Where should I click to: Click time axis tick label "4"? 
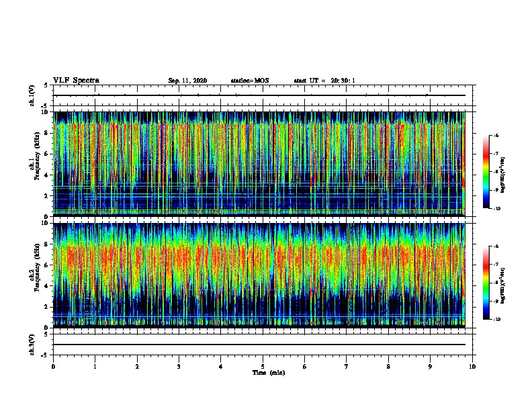tap(221, 366)
